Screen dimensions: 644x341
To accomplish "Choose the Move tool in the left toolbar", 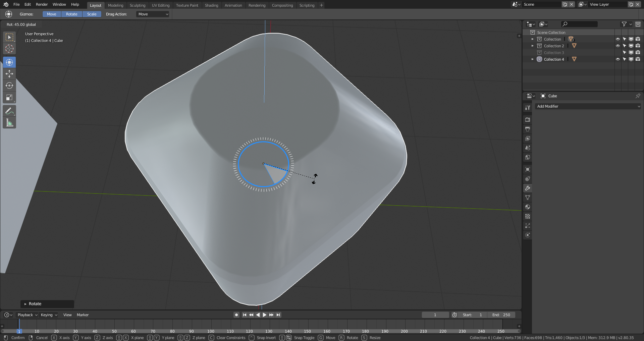I will (9, 74).
